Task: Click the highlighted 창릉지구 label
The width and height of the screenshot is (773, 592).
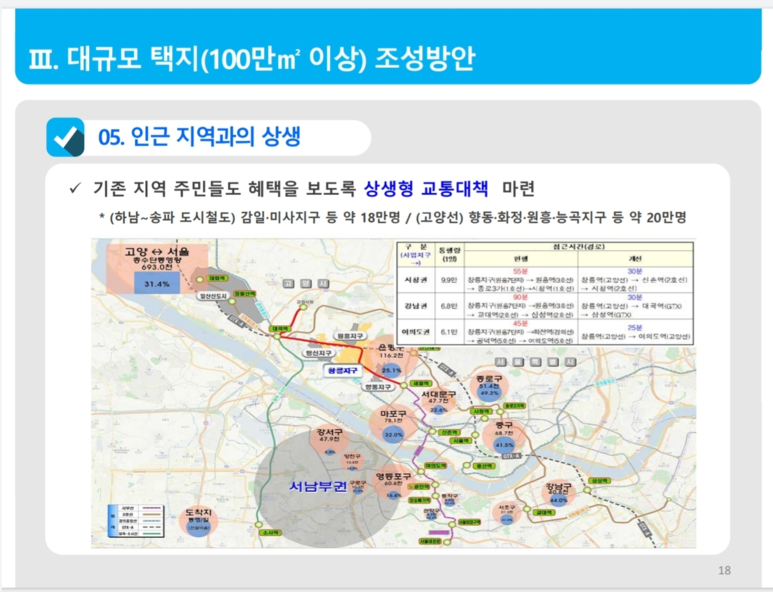Action: [x=343, y=370]
